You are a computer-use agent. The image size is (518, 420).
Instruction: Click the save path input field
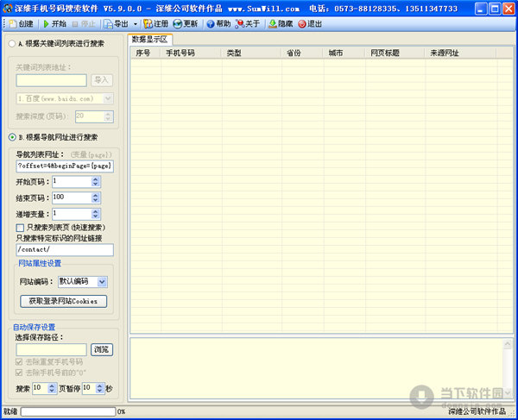[52, 350]
